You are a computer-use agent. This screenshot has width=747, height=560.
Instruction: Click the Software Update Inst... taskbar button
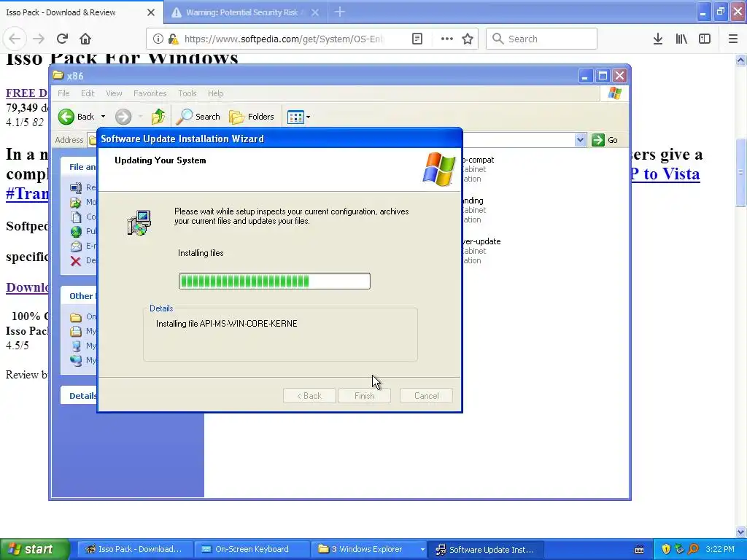(x=485, y=550)
